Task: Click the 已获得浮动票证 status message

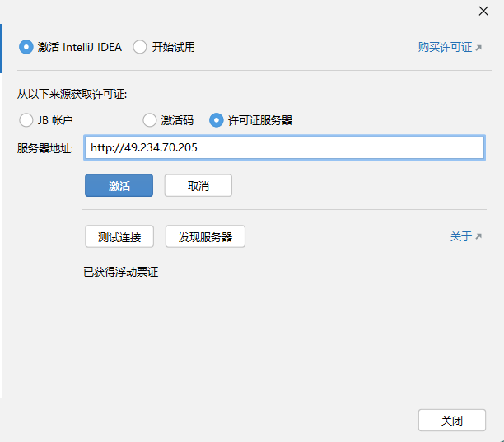Action: (121, 272)
